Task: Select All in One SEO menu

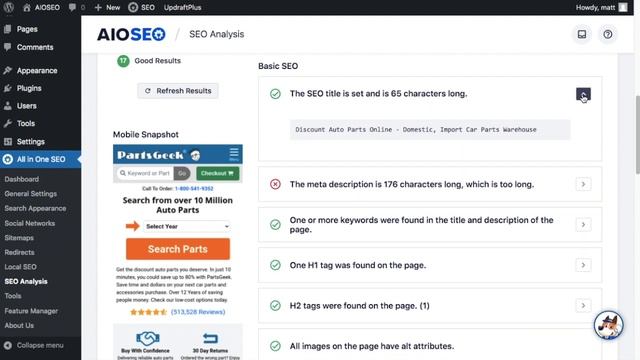Action: click(x=40, y=159)
